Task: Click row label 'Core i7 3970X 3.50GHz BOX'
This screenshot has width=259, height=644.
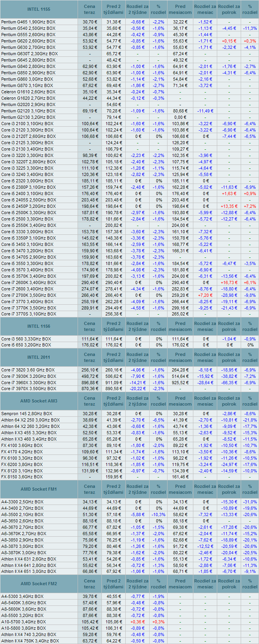Action: [x=29, y=389]
